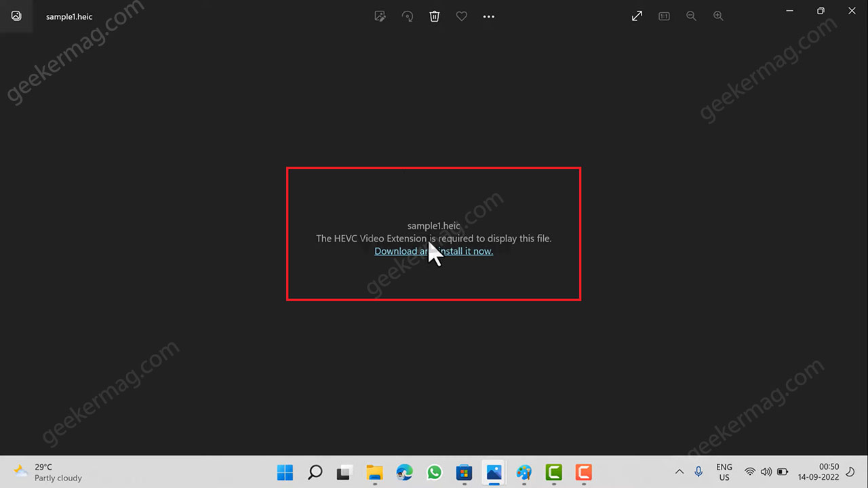Expand the hidden system tray icons chevron
868x488 pixels.
(x=679, y=472)
